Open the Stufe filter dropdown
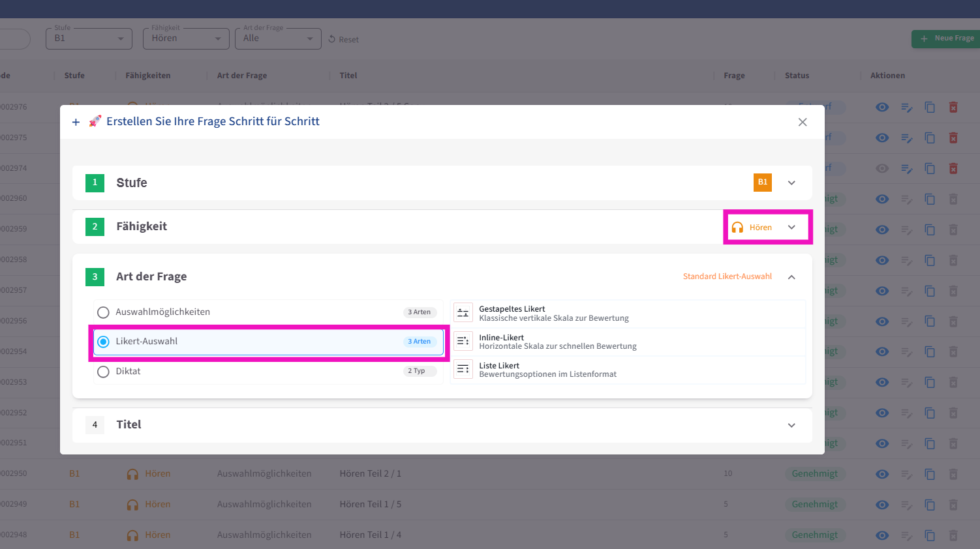 click(89, 38)
